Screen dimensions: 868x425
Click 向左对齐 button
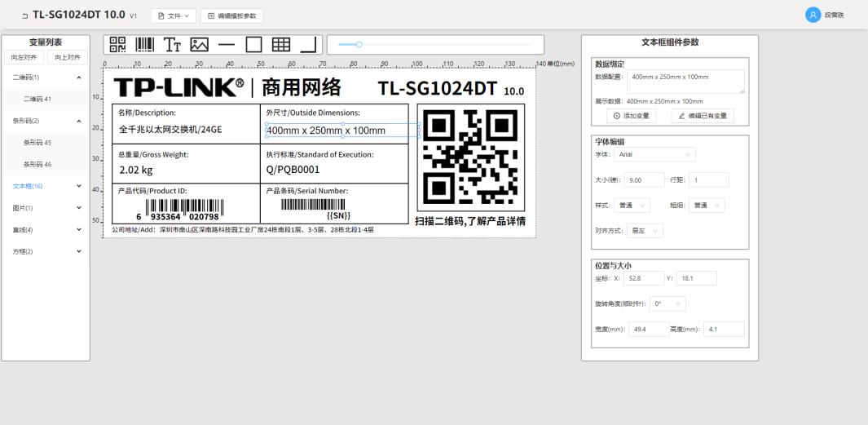pyautogui.click(x=24, y=58)
